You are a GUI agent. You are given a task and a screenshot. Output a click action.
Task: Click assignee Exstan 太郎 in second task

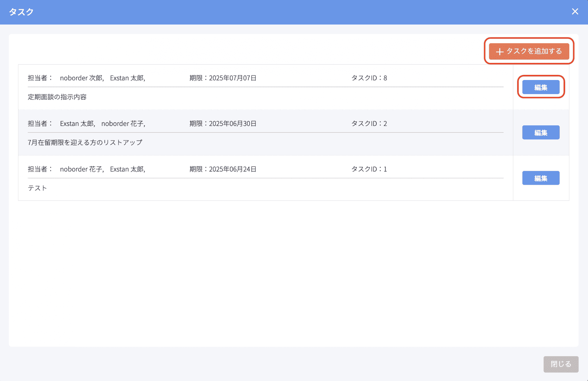click(77, 124)
